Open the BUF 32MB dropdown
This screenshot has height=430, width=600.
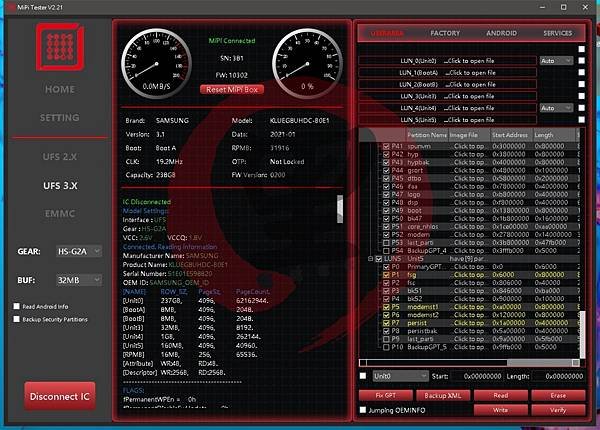click(79, 280)
